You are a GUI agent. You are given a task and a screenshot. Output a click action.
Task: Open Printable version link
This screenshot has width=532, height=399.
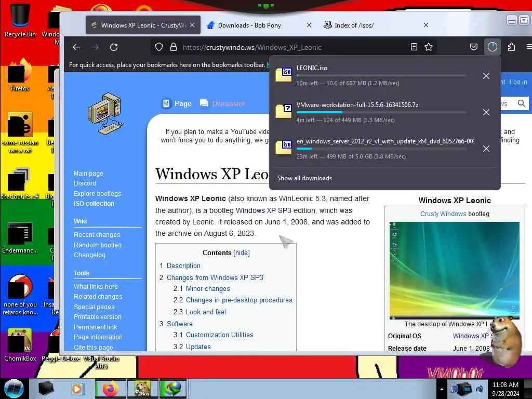[x=97, y=316]
